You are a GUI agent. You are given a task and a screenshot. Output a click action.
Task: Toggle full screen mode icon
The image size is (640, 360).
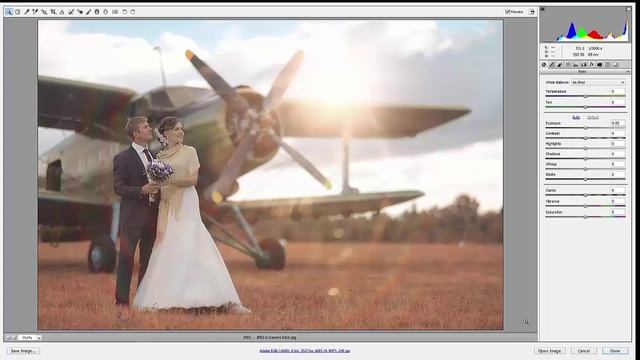click(531, 12)
